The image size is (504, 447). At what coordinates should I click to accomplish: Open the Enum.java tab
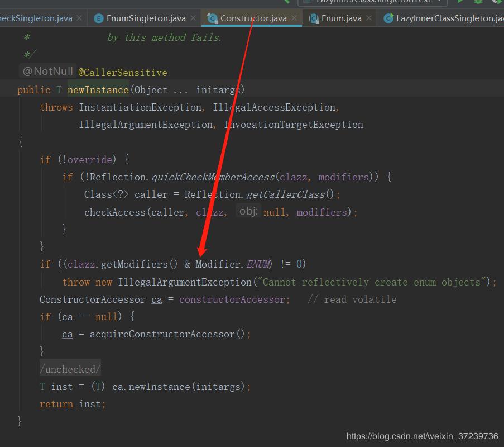pos(341,18)
